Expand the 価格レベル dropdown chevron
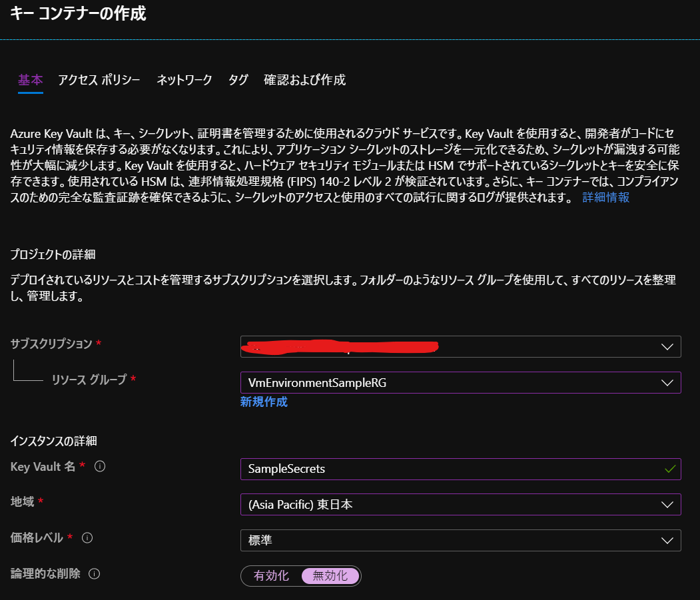700x600 pixels. pyautogui.click(x=667, y=541)
